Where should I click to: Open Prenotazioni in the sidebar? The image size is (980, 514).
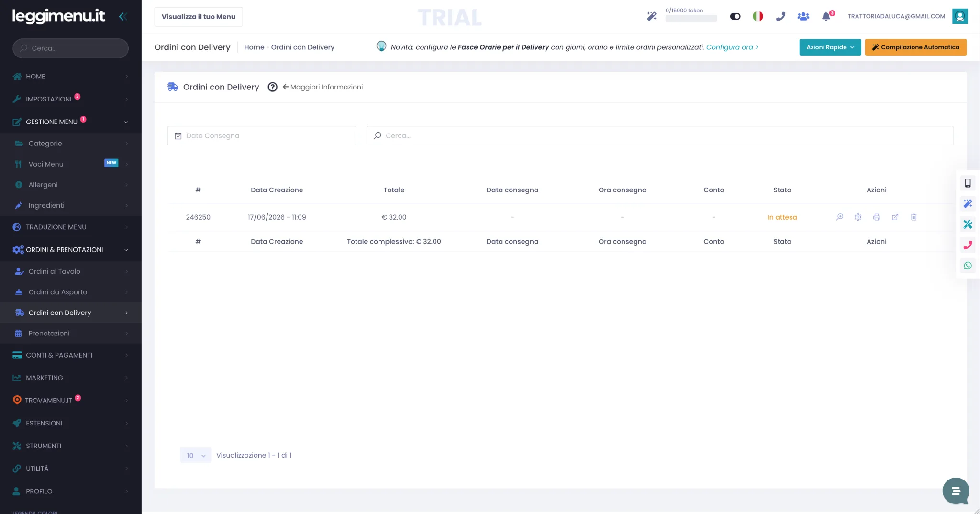click(x=71, y=334)
